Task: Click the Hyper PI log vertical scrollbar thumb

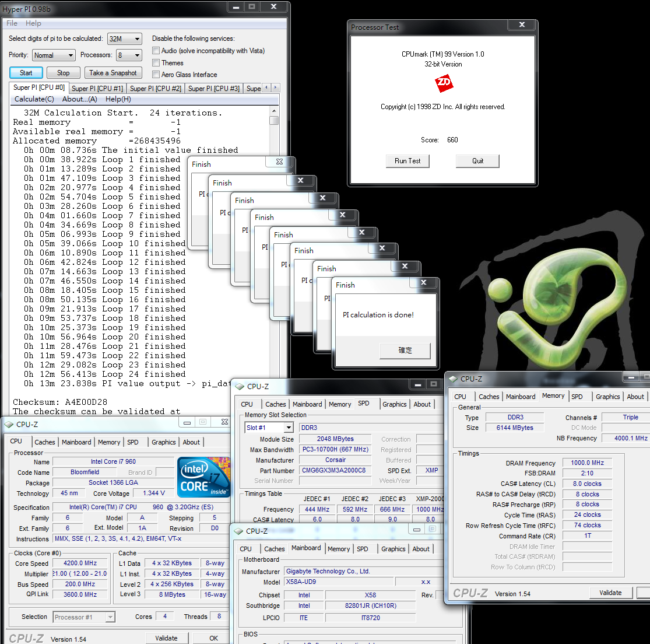Action: [274, 121]
